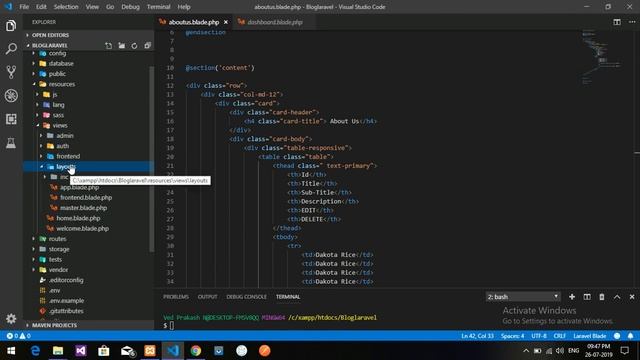Switch to the dashboard.blade.php tab
Screen dimensions: 640x360
point(275,22)
